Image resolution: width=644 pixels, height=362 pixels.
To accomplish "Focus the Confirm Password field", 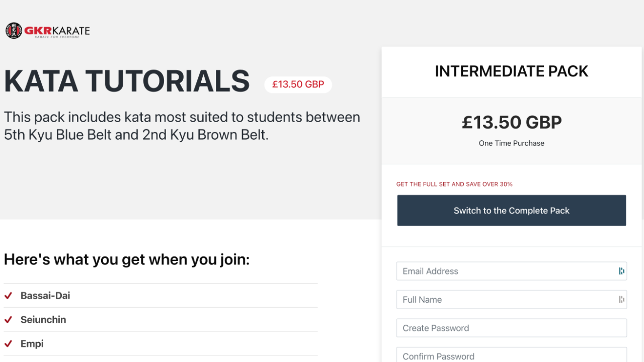I will tap(511, 355).
